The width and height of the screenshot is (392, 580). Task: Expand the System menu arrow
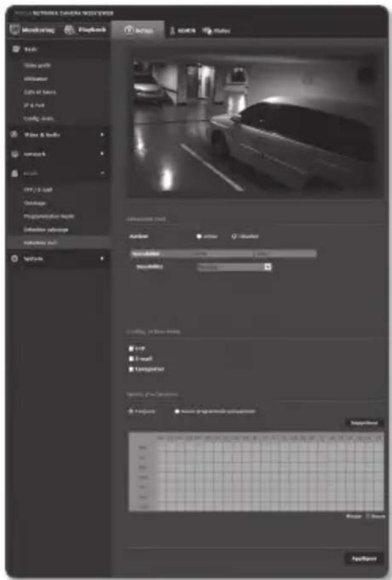[102, 259]
